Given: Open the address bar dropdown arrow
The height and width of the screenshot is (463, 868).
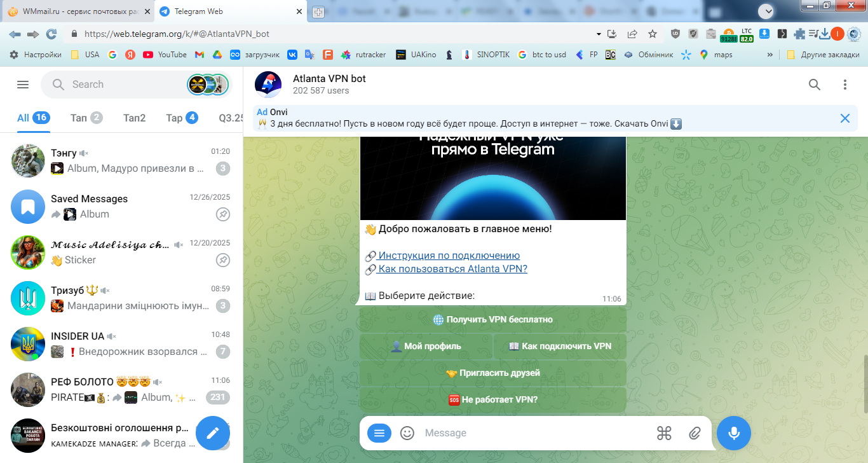Looking at the screenshot, I should click(599, 34).
